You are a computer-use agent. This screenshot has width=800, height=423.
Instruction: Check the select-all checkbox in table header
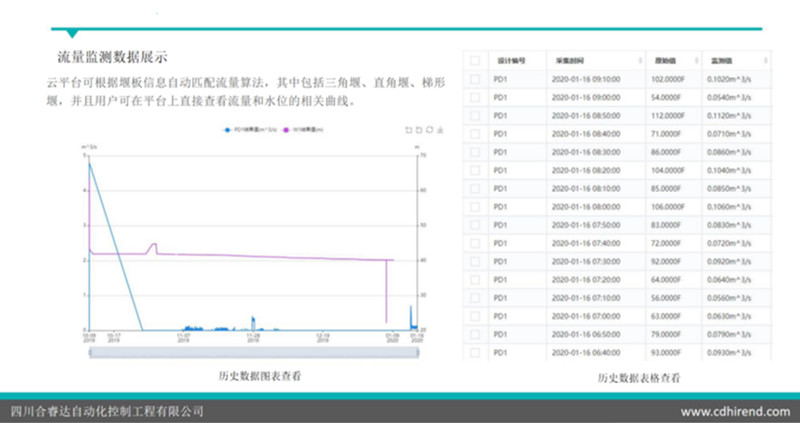click(475, 60)
